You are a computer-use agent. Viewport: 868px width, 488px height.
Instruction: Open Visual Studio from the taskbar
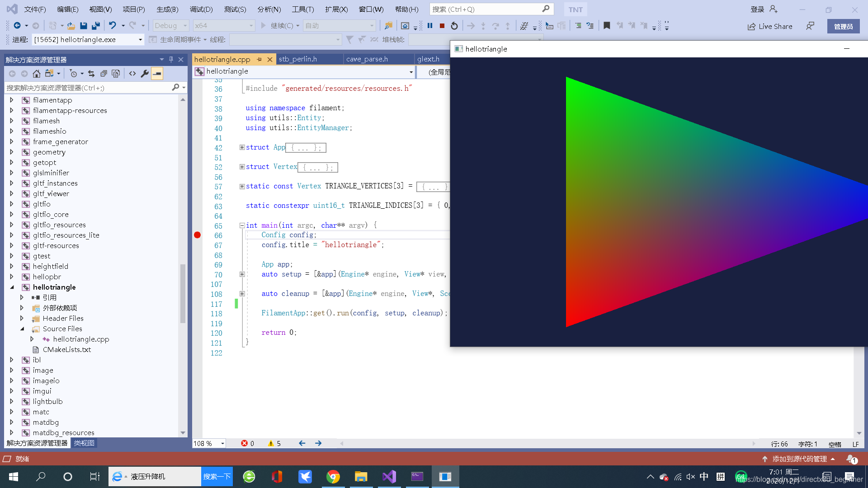click(389, 476)
